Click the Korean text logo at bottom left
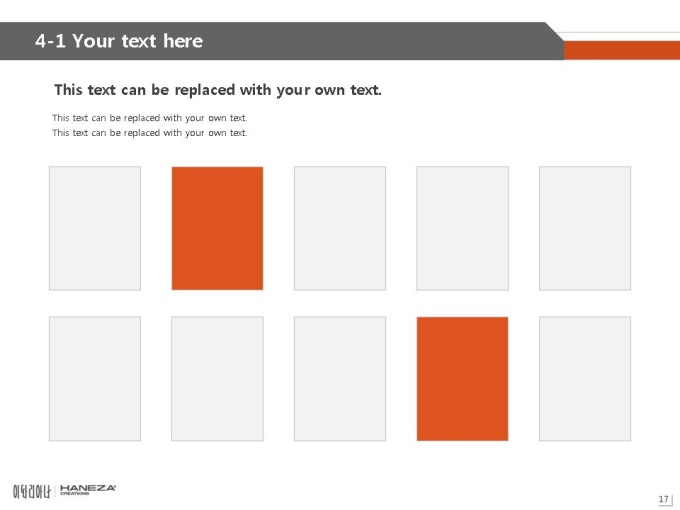Viewport: 680px width, 510px height. (x=32, y=491)
